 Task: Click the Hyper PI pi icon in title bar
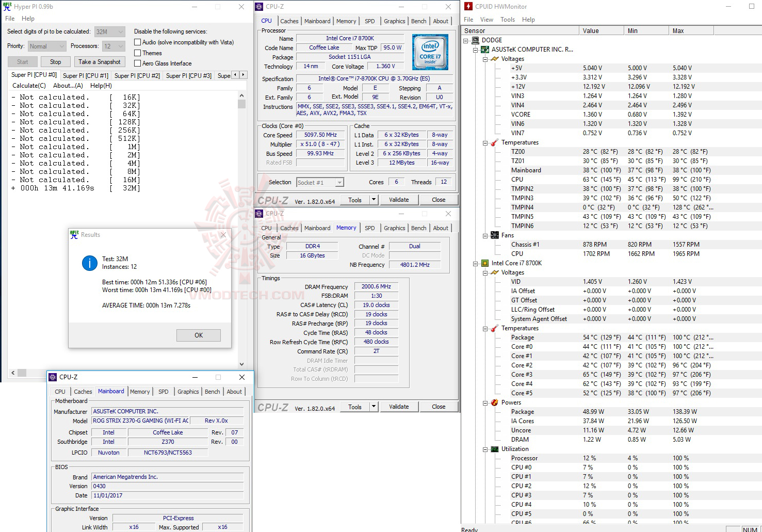7,6
